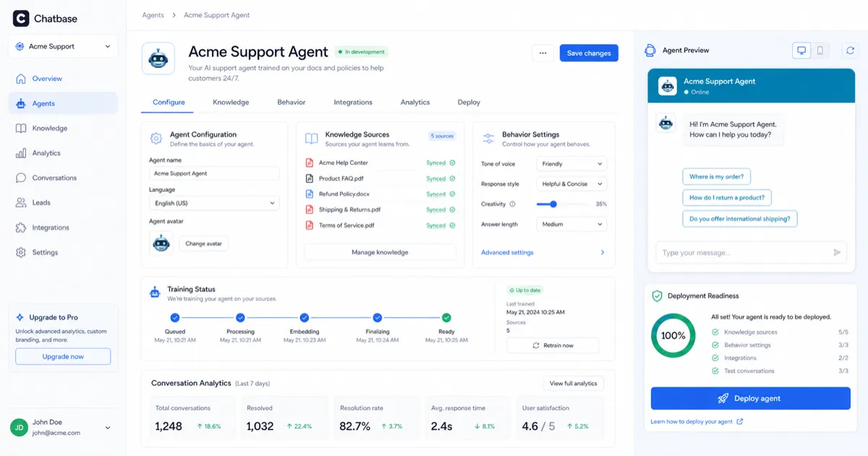
Task: Switch to the Behavior tab
Action: coord(292,102)
